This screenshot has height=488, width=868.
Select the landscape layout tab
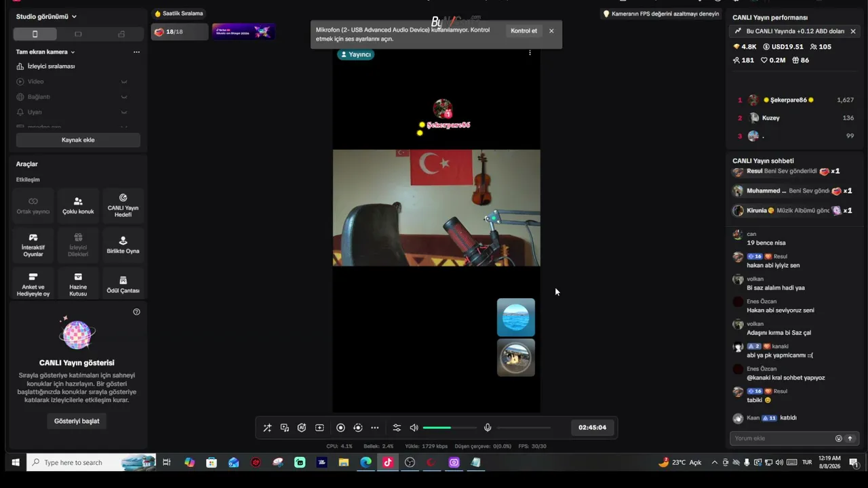pyautogui.click(x=78, y=34)
